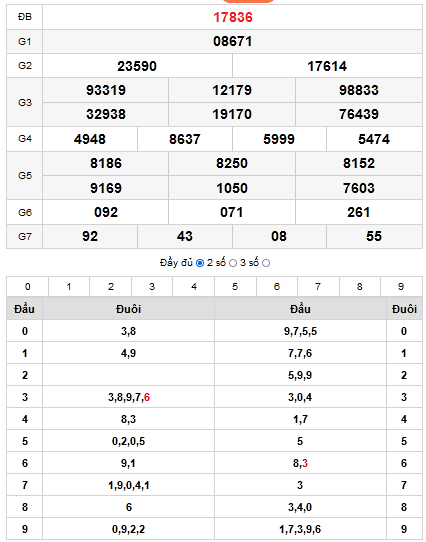
Task: Click digit filter tab 6
Action: [277, 287]
